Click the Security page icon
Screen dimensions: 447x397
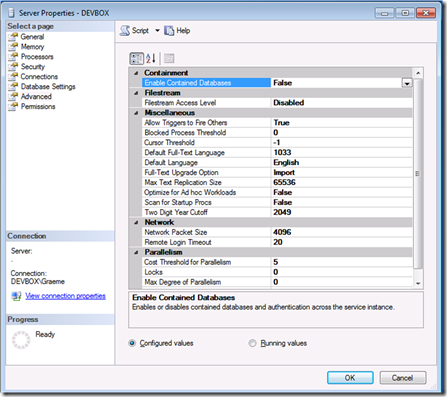click(x=13, y=67)
